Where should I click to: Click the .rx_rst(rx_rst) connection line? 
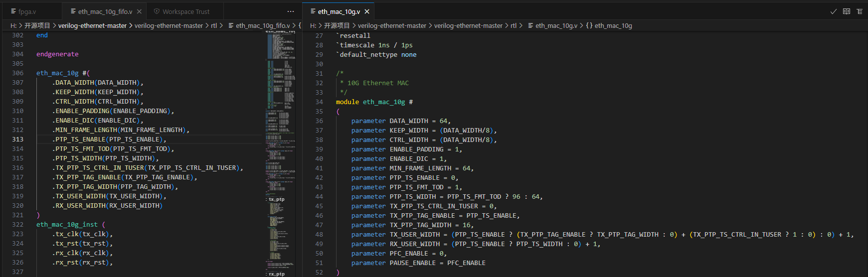click(82, 263)
